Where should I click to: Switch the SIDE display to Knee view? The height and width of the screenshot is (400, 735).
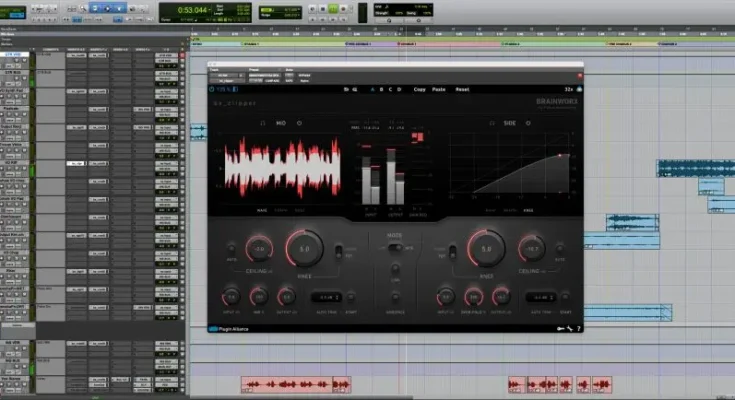pos(528,211)
